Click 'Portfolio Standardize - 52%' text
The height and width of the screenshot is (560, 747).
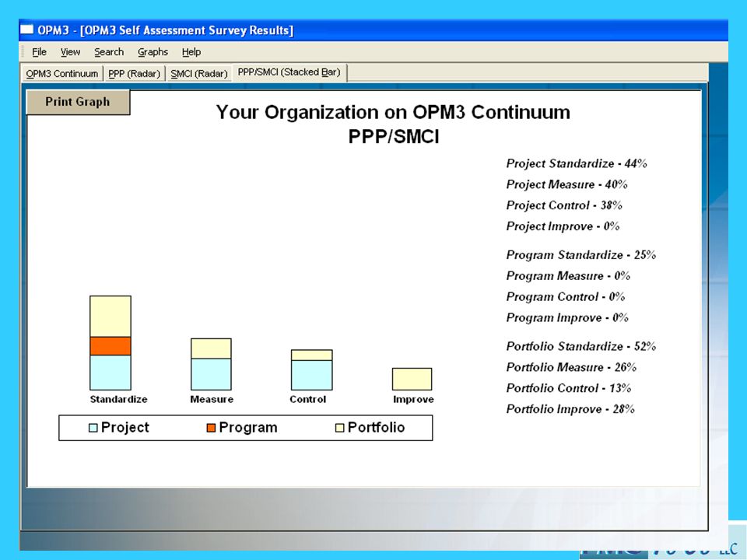click(x=581, y=347)
